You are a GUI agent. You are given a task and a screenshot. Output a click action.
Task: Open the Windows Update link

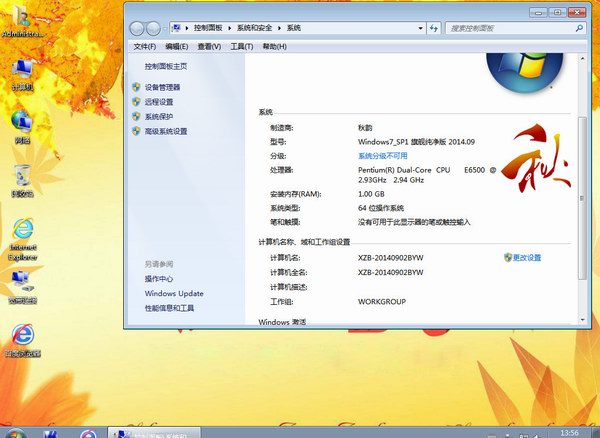point(174,293)
